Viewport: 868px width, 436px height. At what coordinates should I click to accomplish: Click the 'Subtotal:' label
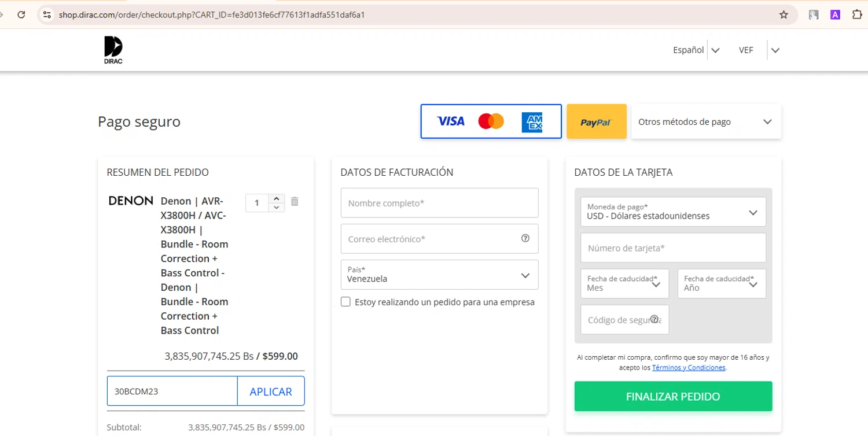point(124,427)
